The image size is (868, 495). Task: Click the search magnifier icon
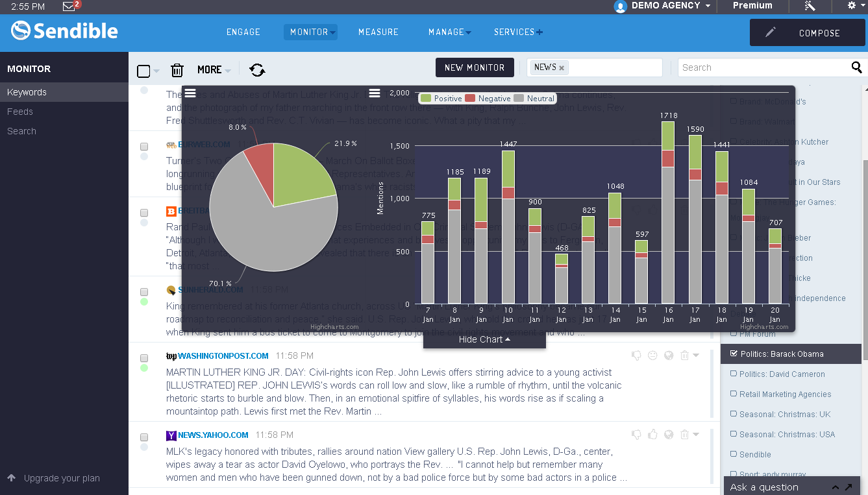(x=856, y=67)
